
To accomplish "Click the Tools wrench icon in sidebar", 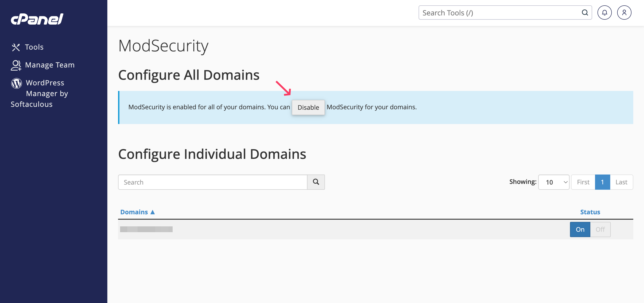I will pyautogui.click(x=16, y=47).
